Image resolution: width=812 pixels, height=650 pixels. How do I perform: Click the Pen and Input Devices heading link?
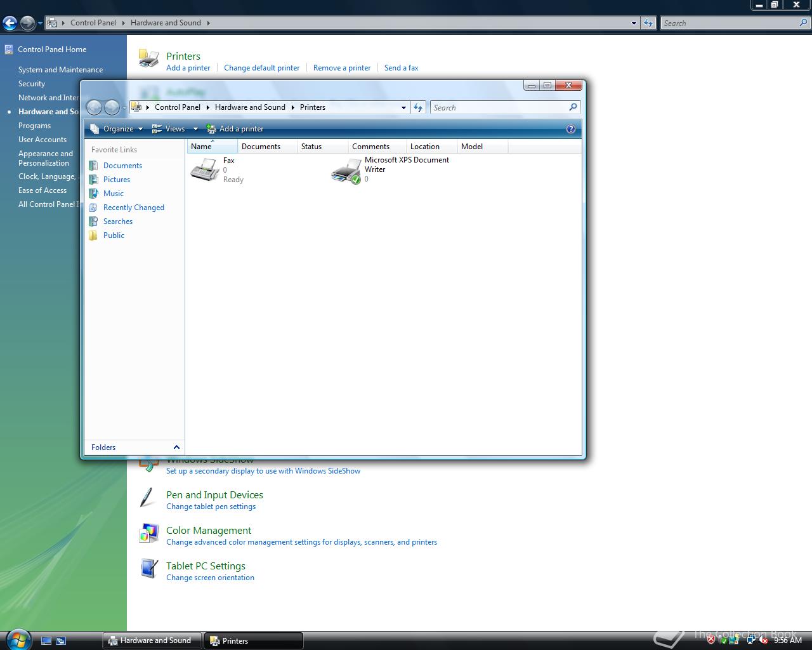[214, 495]
